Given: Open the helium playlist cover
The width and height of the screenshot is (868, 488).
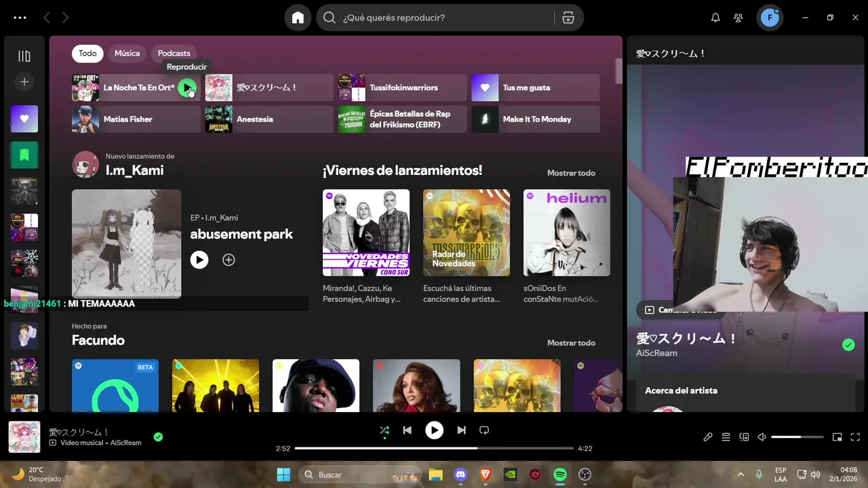Looking at the screenshot, I should pyautogui.click(x=567, y=232).
